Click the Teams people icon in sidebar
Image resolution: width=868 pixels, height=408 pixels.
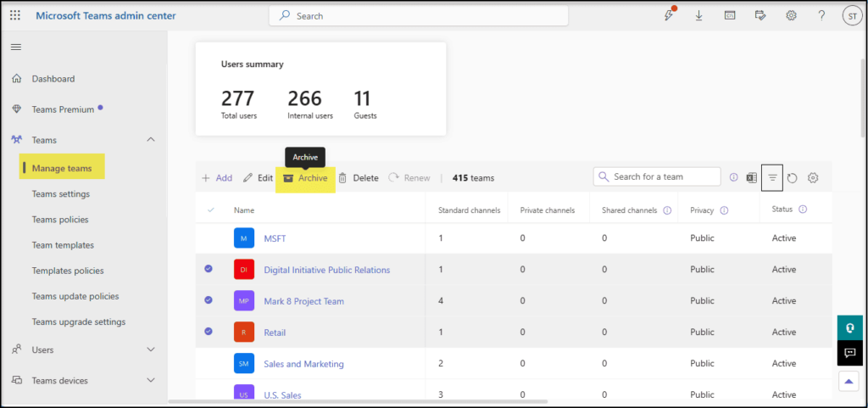17,140
